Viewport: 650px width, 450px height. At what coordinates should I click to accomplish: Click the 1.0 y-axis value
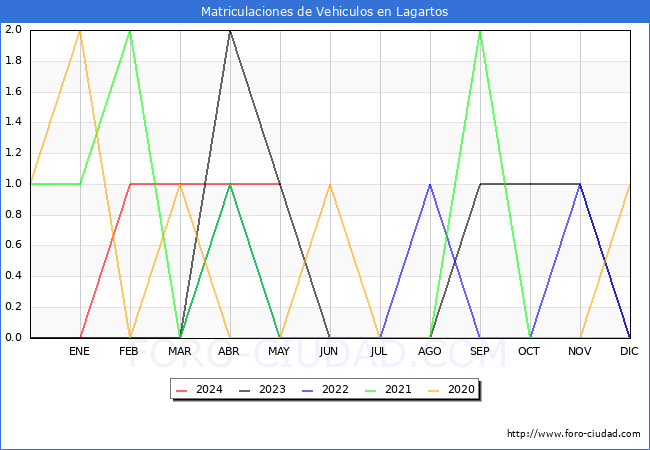coord(13,183)
